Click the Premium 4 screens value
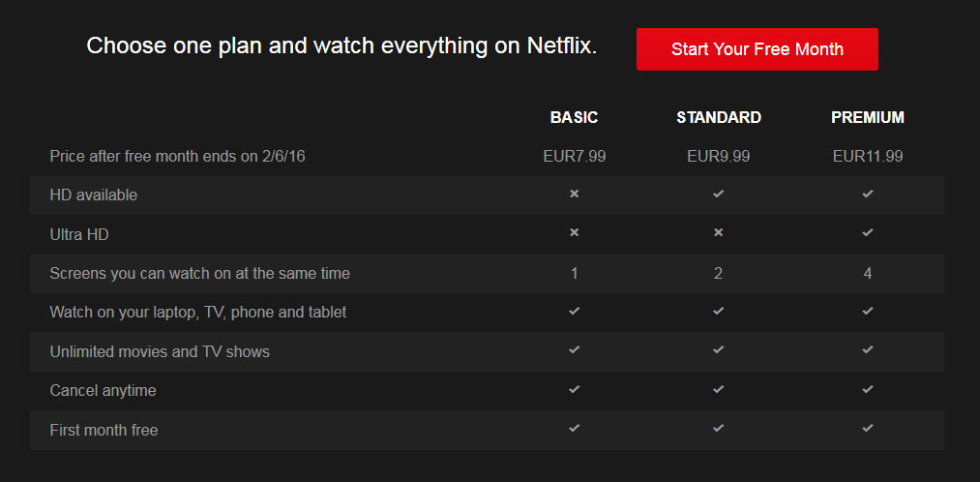The image size is (980, 482). coord(868,273)
